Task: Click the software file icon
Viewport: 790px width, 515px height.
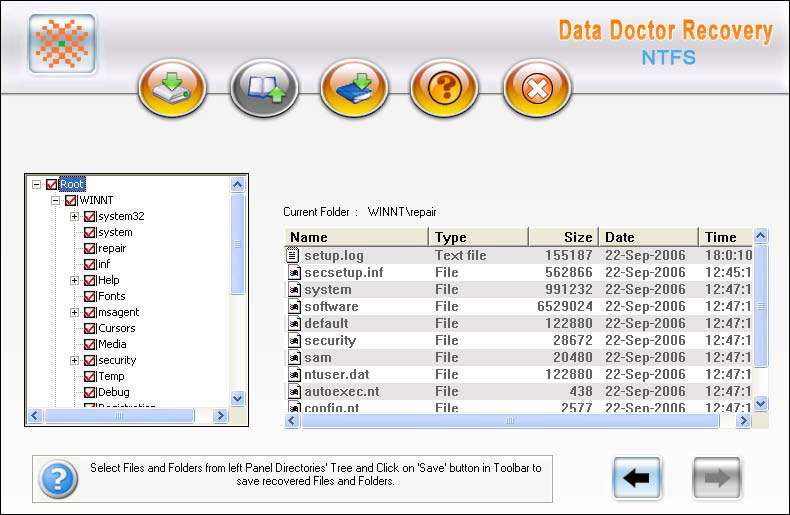Action: coord(294,306)
